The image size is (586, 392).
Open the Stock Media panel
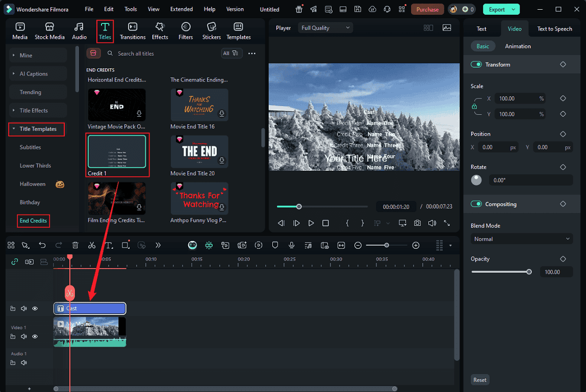[x=49, y=30]
